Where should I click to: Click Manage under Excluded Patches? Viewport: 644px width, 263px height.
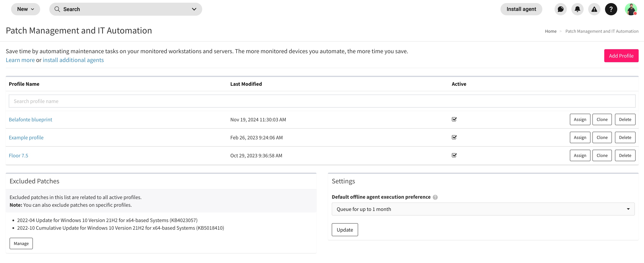pyautogui.click(x=21, y=243)
